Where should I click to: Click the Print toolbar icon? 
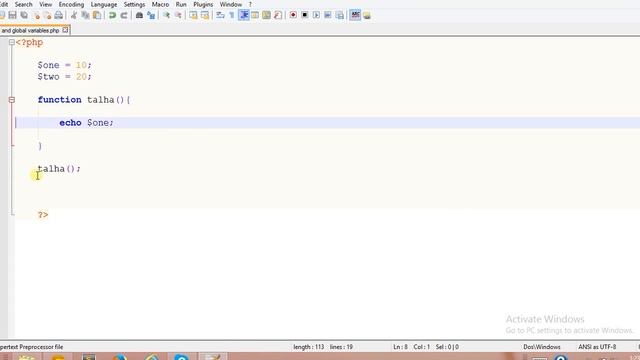[x=59, y=15]
